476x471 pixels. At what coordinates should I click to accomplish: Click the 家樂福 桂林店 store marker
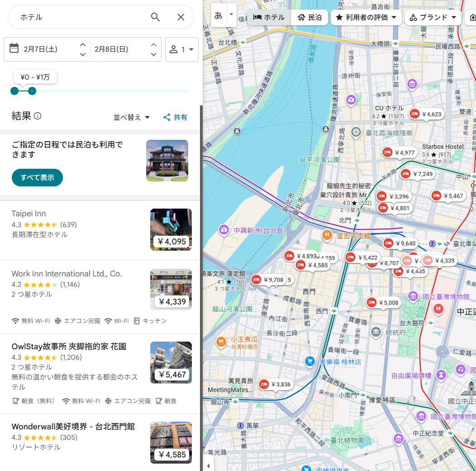tap(310, 362)
